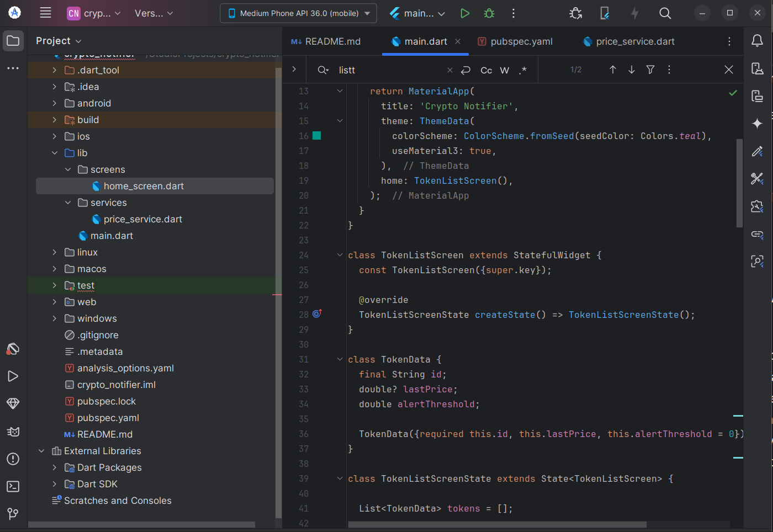Image resolution: width=773 pixels, height=532 pixels.
Task: Open the Project tool window folder icon
Action: click(x=13, y=41)
